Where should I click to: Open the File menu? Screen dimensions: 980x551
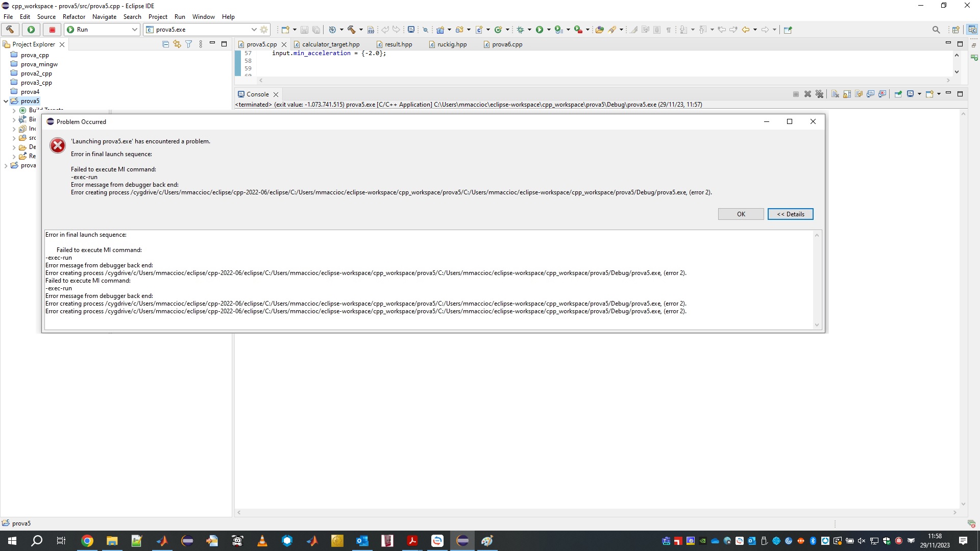[x=8, y=17]
